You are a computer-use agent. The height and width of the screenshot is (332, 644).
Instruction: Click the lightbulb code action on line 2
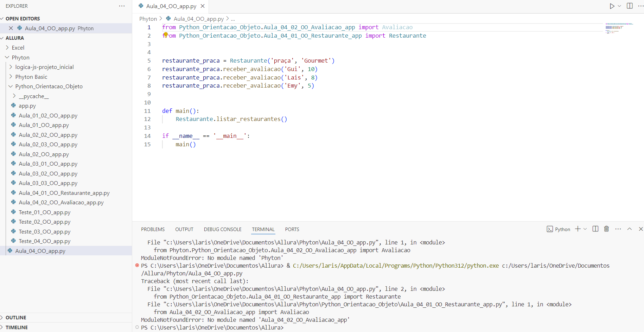(x=166, y=34)
